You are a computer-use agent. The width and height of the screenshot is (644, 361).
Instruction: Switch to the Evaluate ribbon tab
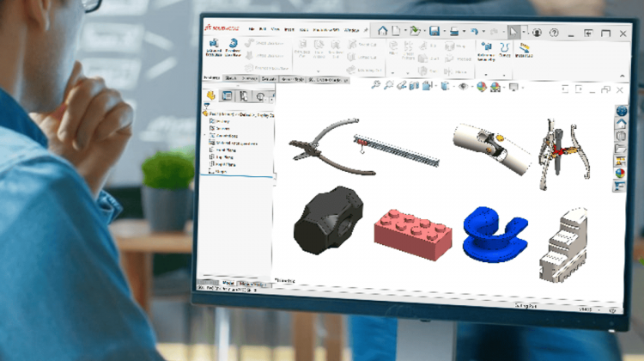point(269,78)
